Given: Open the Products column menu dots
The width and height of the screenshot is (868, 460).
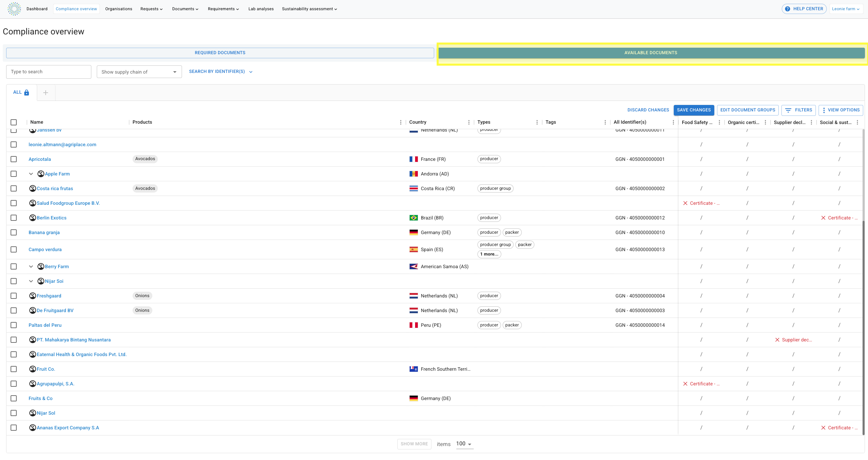Looking at the screenshot, I should coord(401,122).
